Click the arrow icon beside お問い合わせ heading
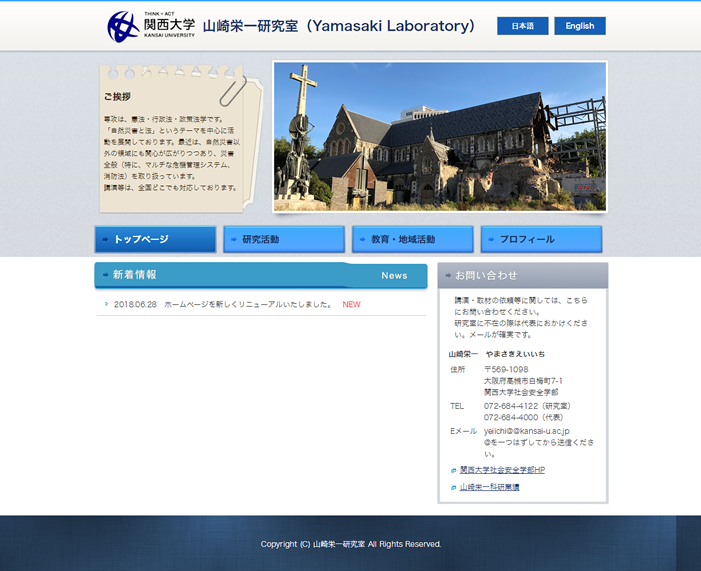Image resolution: width=701 pixels, height=571 pixels. click(447, 275)
